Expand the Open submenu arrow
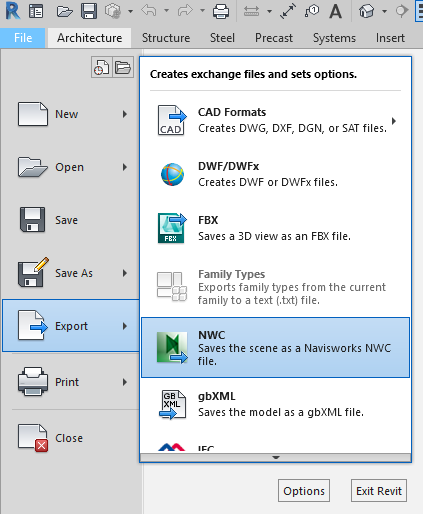 (x=125, y=167)
